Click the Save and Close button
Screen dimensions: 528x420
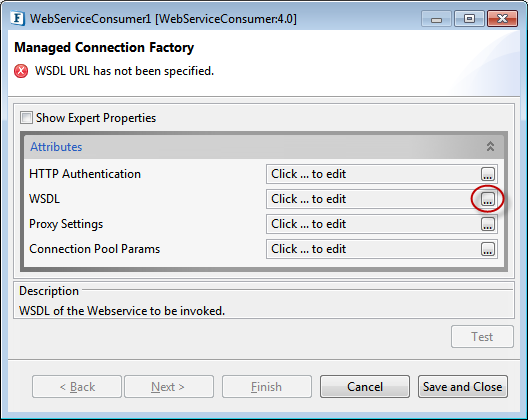click(x=463, y=387)
